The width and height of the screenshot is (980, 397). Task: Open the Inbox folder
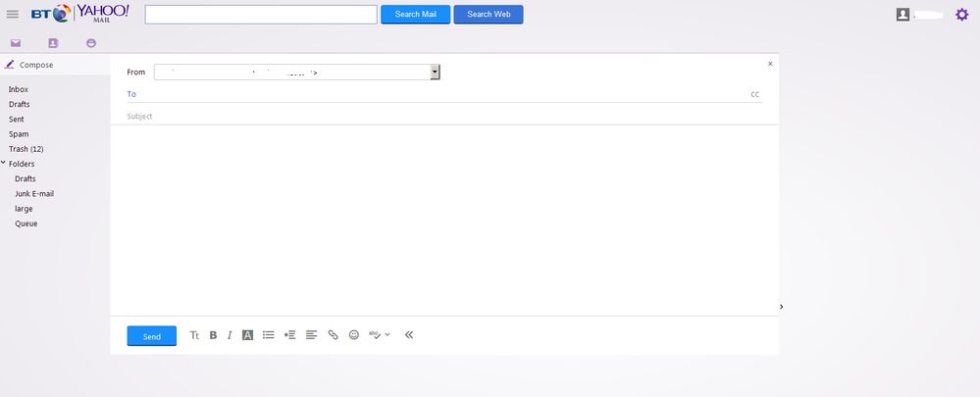click(18, 89)
